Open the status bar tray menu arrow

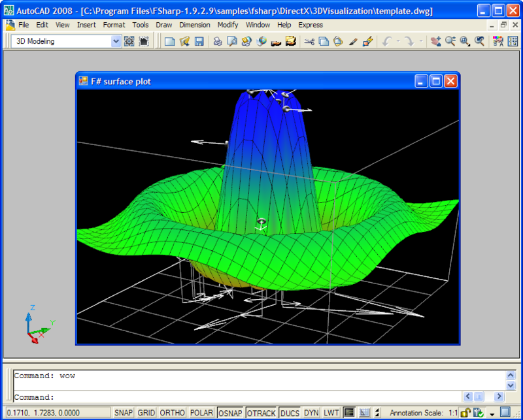[x=492, y=413]
